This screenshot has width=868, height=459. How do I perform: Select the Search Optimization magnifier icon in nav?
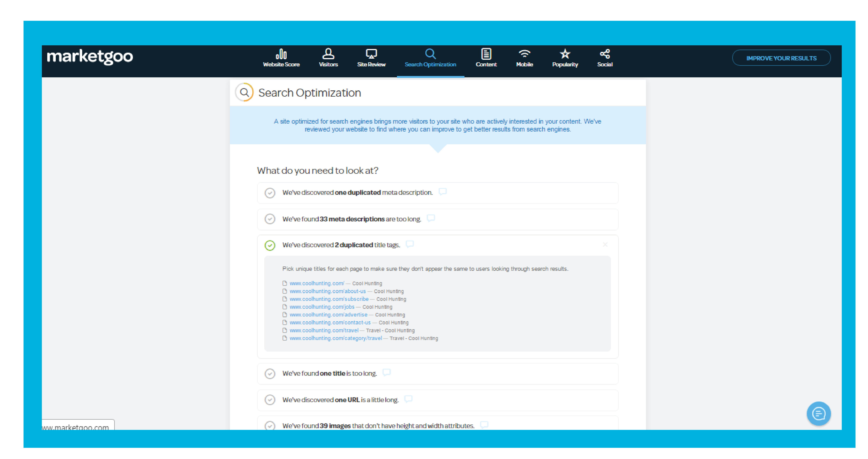tap(430, 54)
